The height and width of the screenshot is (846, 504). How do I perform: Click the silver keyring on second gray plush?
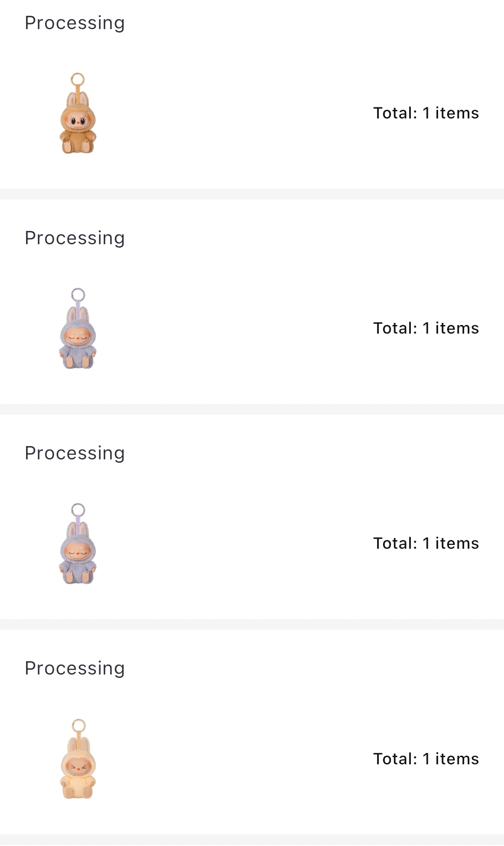tap(78, 510)
